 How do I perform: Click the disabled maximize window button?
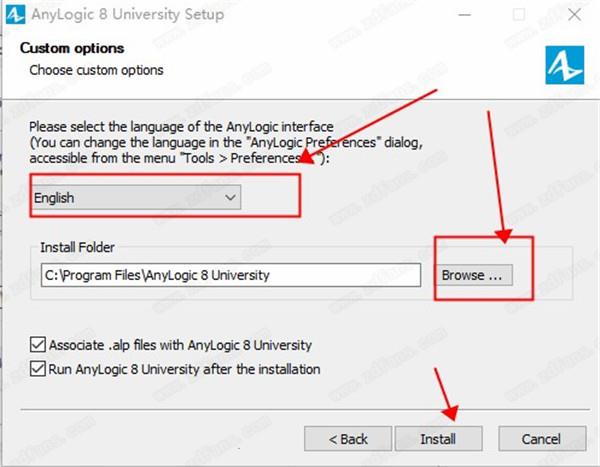tap(519, 15)
